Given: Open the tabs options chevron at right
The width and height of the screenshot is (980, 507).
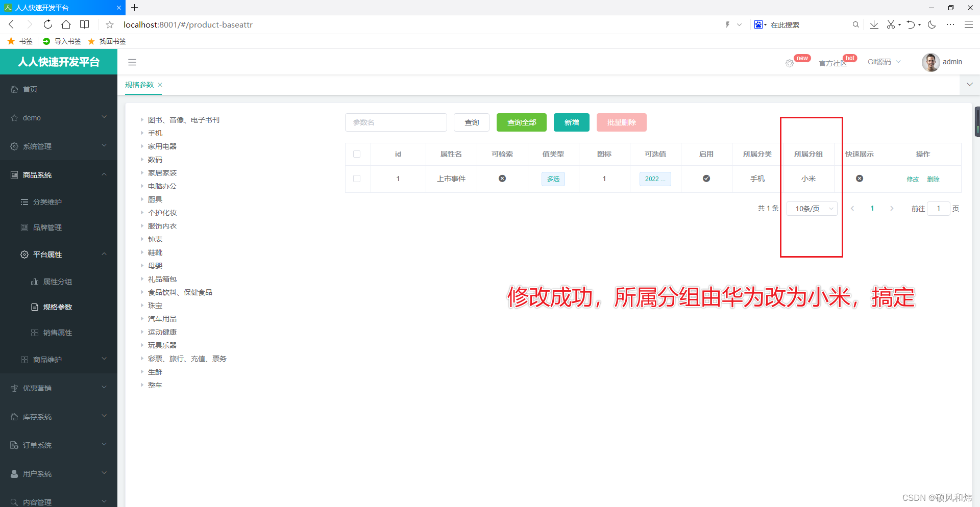Looking at the screenshot, I should point(970,84).
